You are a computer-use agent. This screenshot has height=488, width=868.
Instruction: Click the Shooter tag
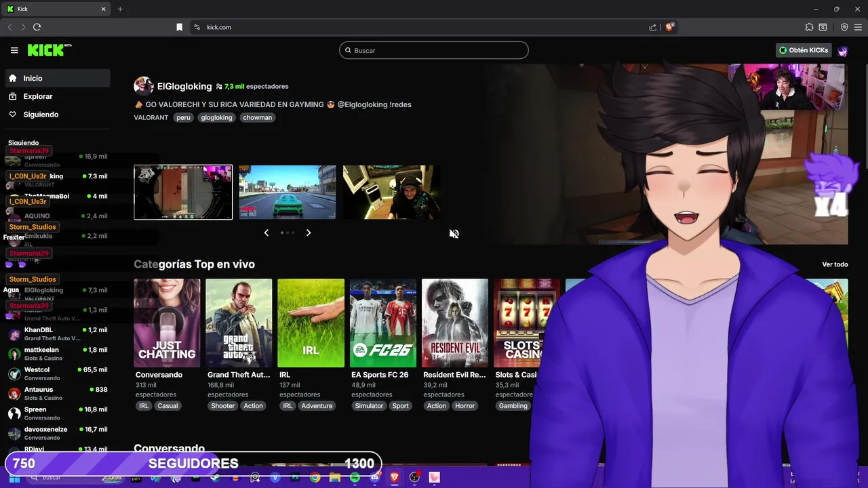pos(222,406)
